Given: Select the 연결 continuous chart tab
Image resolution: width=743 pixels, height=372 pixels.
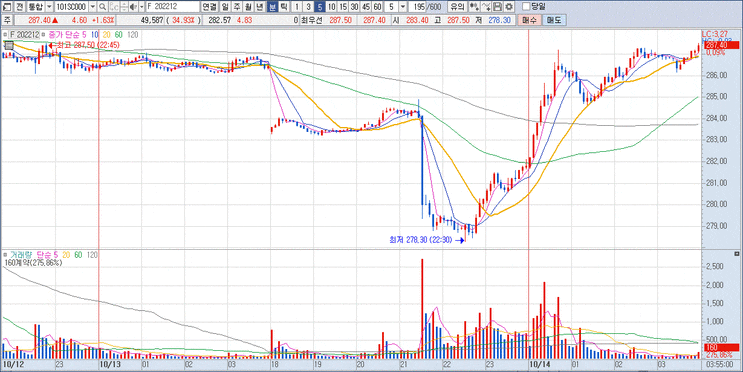Looking at the screenshot, I should click(208, 7).
